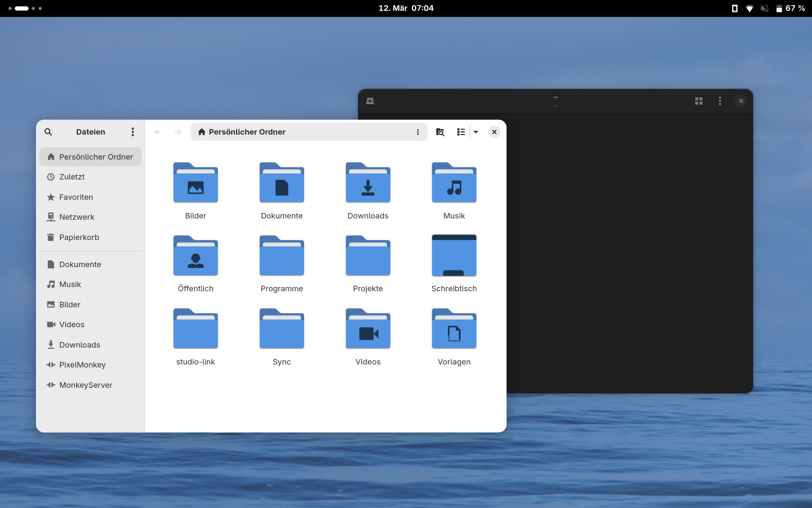
Task: Open terminal window three-dot menu
Action: [x=720, y=101]
